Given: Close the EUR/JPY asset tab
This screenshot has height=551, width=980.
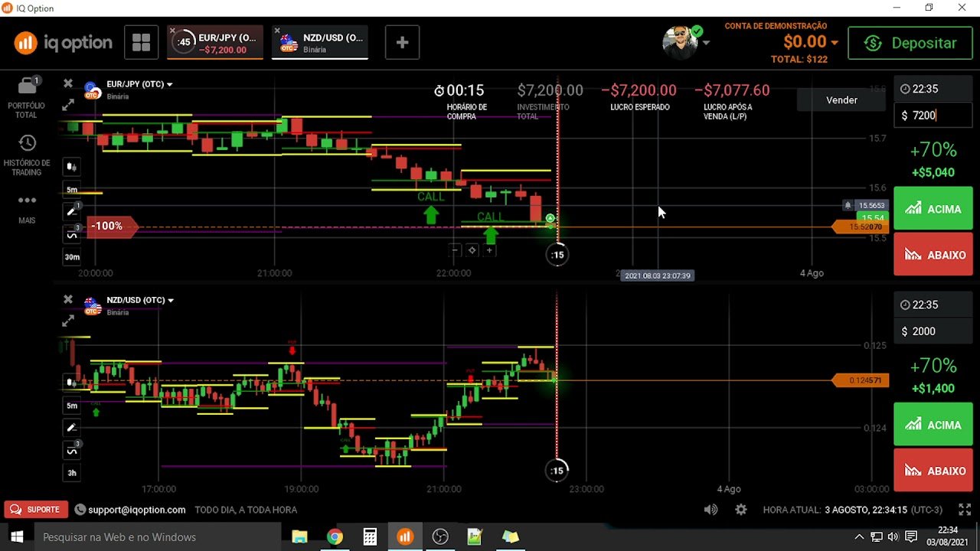Looking at the screenshot, I should coord(173,31).
